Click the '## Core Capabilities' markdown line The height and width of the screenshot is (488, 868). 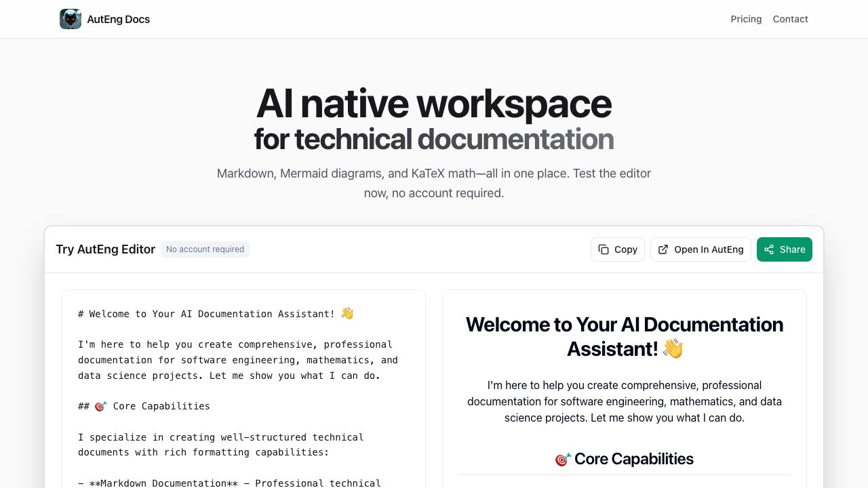pyautogui.click(x=144, y=406)
